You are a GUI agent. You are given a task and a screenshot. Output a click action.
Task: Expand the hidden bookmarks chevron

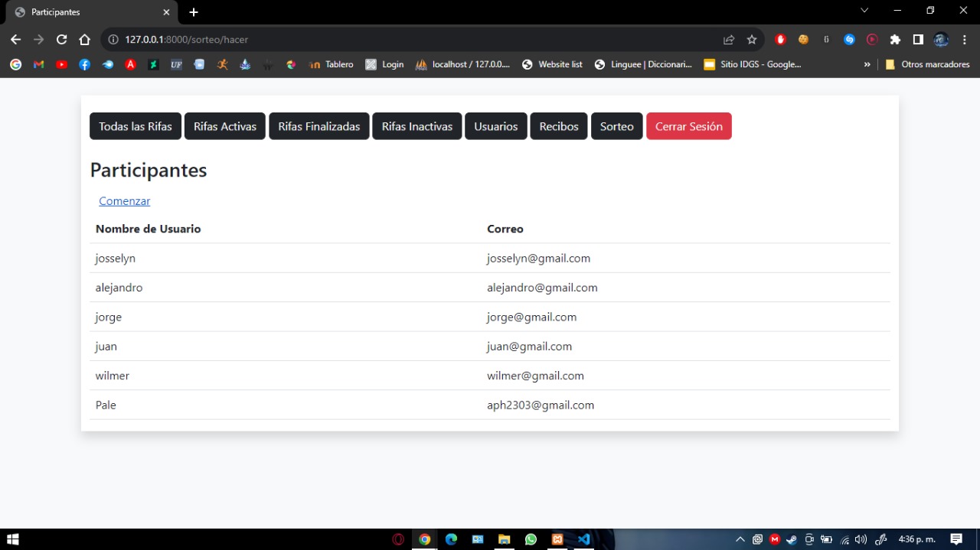[867, 65]
